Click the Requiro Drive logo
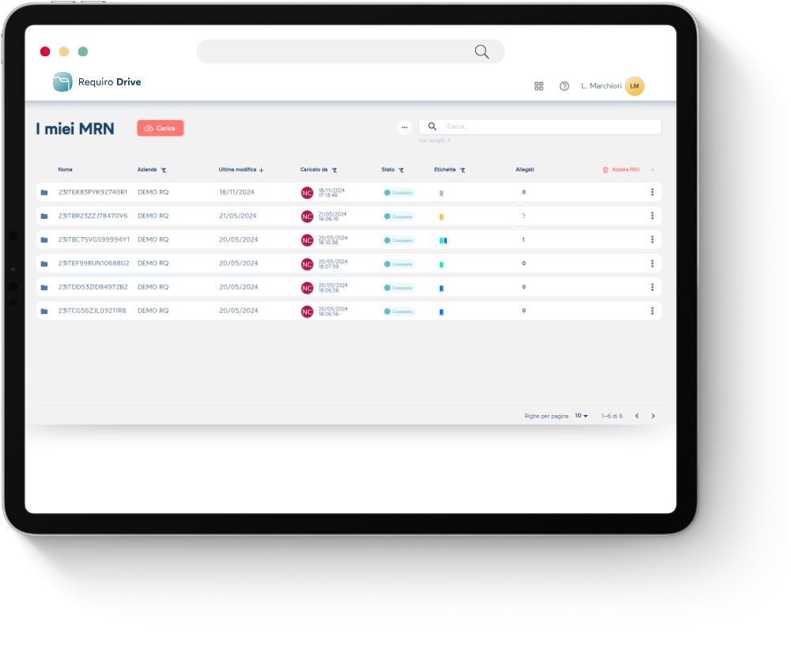 [95, 81]
